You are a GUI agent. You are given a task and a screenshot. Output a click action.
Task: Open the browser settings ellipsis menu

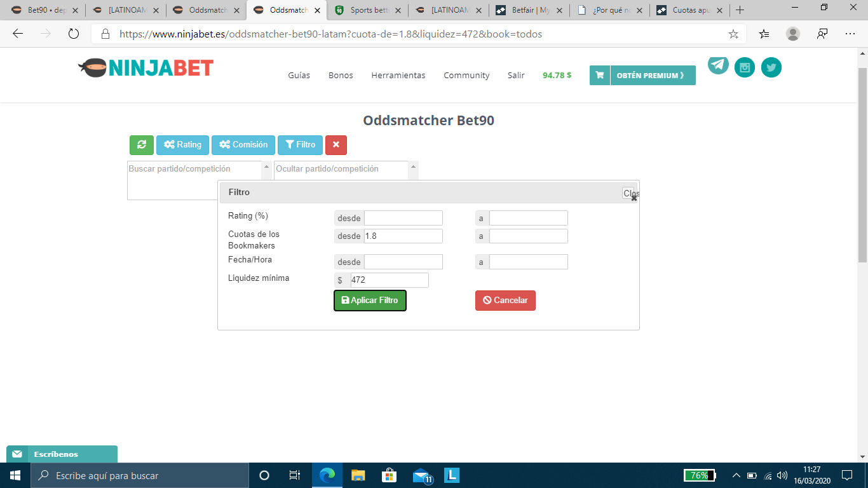point(850,34)
